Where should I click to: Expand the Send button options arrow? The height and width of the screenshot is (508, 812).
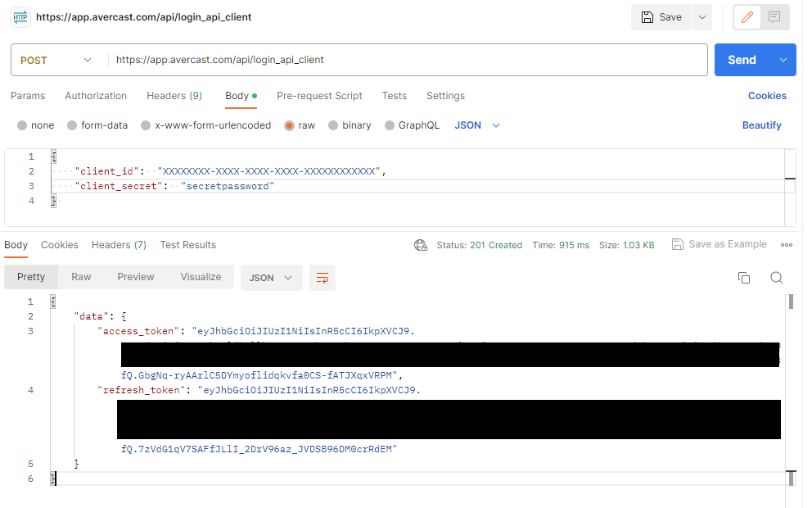pos(783,60)
